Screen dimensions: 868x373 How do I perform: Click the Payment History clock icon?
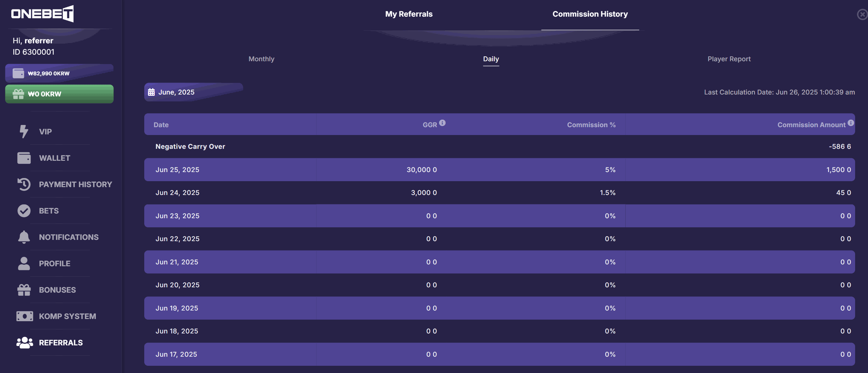click(x=24, y=184)
